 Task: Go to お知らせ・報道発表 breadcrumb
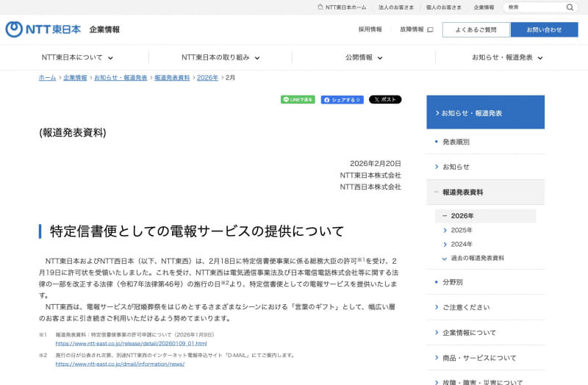click(x=121, y=78)
